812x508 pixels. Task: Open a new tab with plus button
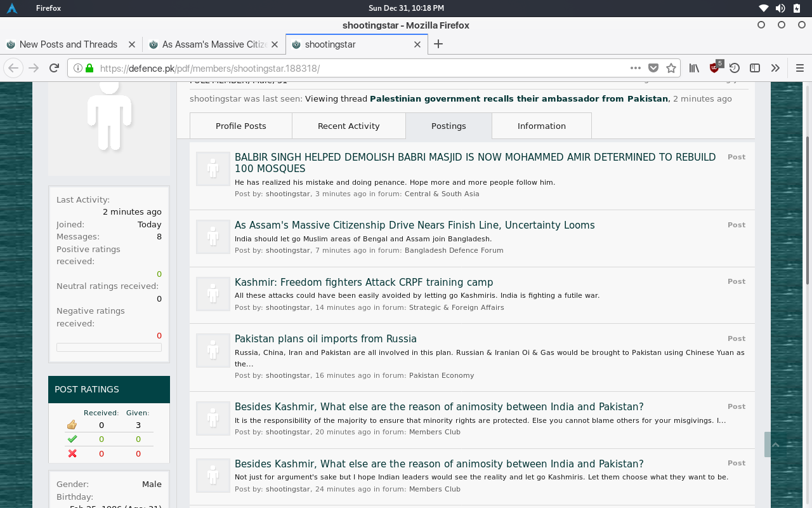[438, 44]
